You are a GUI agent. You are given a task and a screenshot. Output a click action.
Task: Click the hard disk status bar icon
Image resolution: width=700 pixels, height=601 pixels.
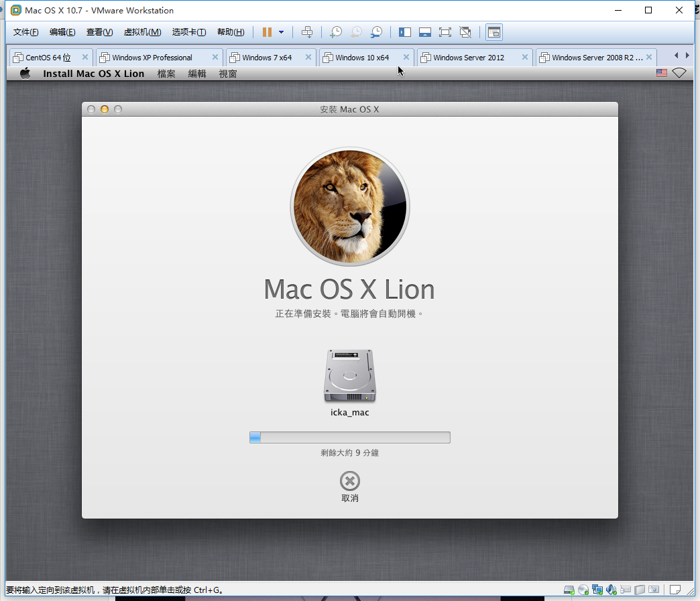pos(569,590)
